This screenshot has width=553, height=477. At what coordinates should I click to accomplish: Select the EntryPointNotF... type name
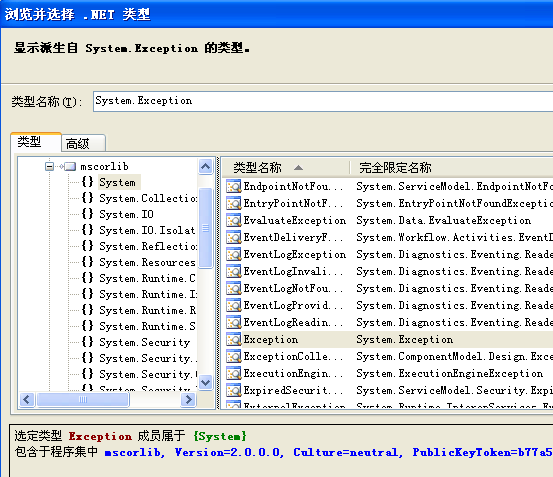(293, 203)
